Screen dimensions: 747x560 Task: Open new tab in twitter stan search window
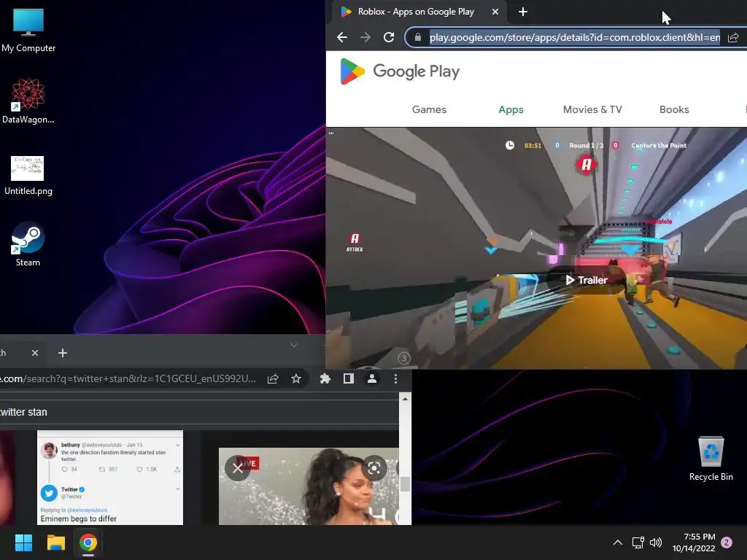tap(63, 353)
